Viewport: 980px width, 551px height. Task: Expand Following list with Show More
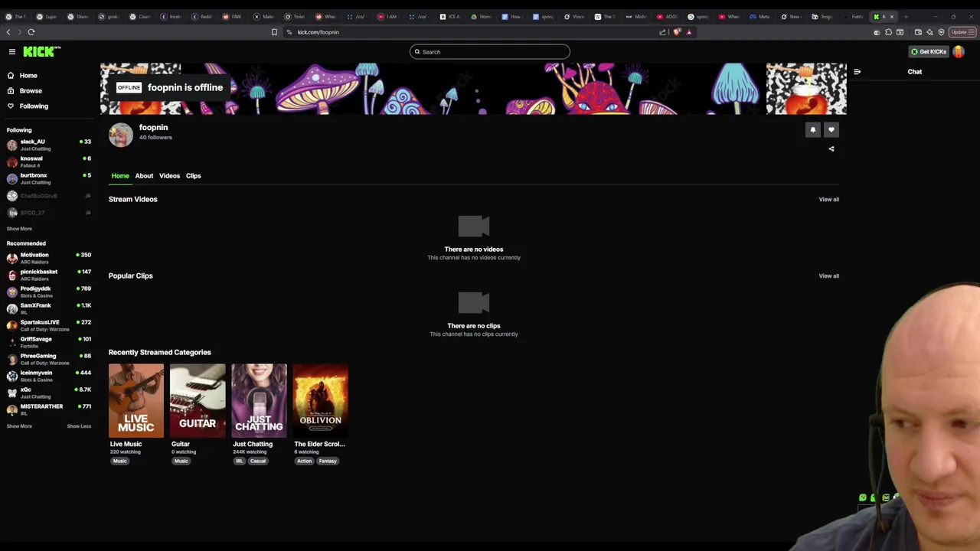click(19, 229)
